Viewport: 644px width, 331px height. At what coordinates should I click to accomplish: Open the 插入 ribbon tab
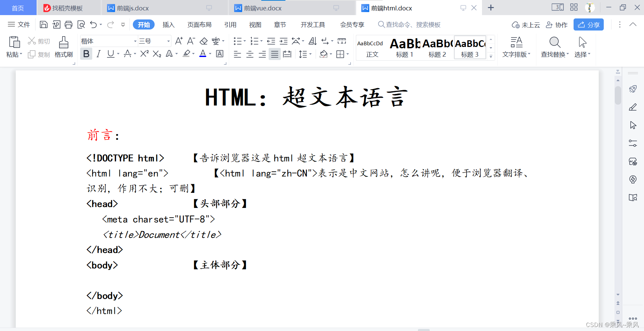point(168,25)
